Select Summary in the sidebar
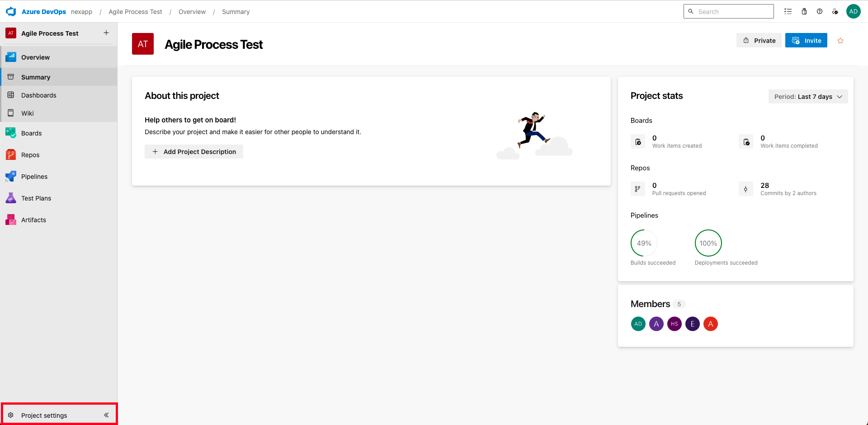868x425 pixels. point(59,77)
